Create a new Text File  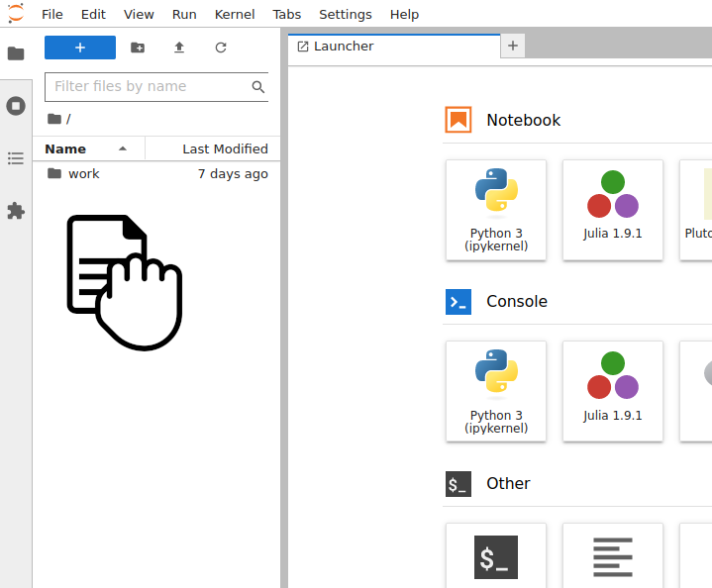pos(613,555)
